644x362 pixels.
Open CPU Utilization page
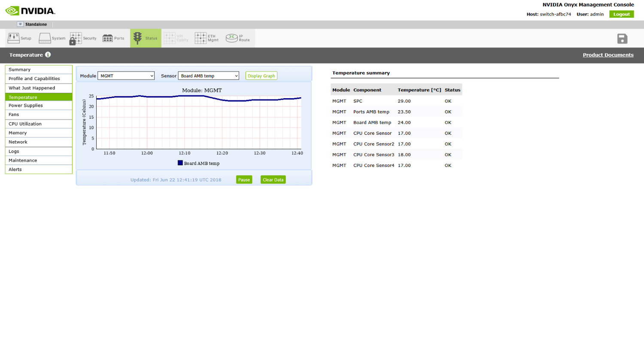39,124
